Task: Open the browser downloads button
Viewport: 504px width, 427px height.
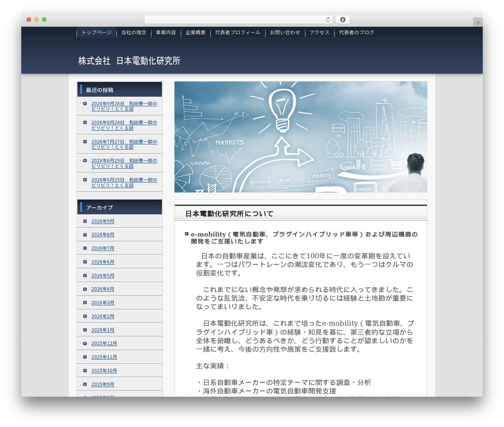Action: (x=343, y=20)
